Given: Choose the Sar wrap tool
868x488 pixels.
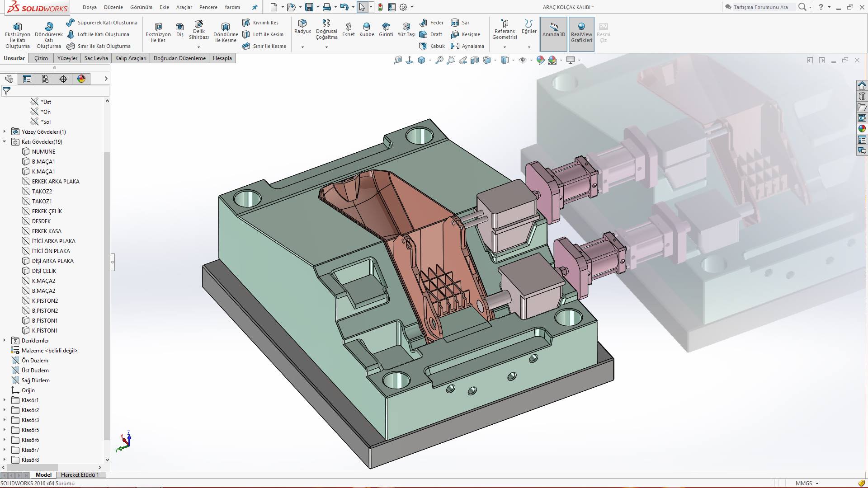Looking at the screenshot, I should click(x=460, y=23).
